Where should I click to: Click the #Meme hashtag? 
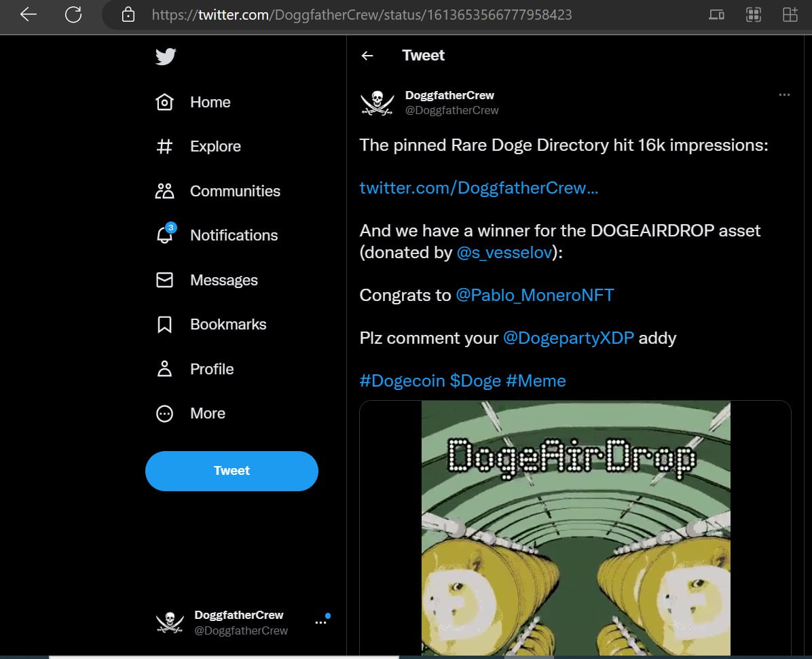(536, 380)
